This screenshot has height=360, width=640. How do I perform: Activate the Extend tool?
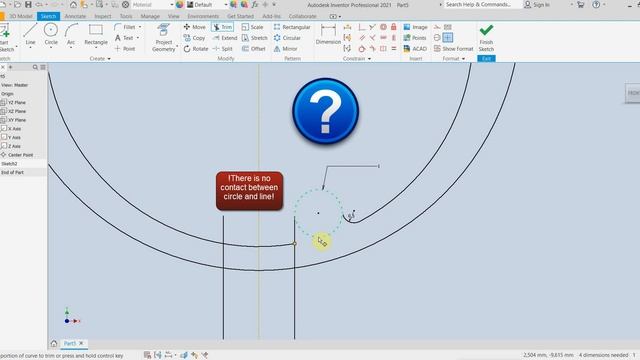(225, 38)
